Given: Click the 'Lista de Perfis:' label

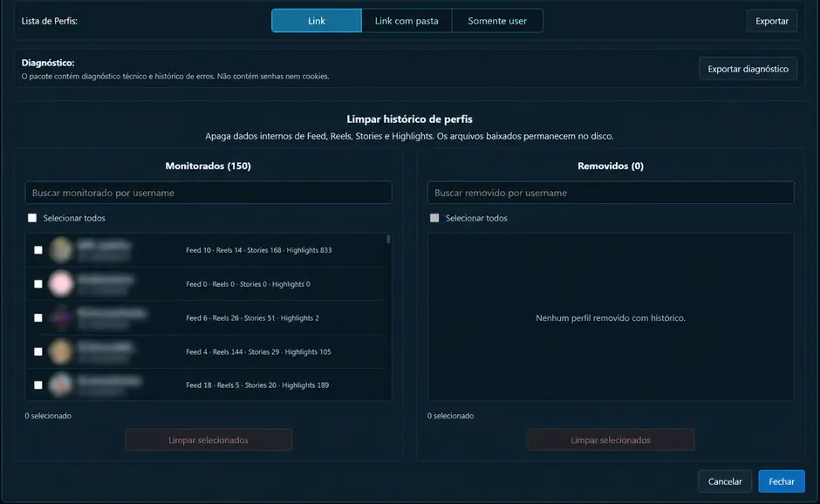Looking at the screenshot, I should point(49,21).
